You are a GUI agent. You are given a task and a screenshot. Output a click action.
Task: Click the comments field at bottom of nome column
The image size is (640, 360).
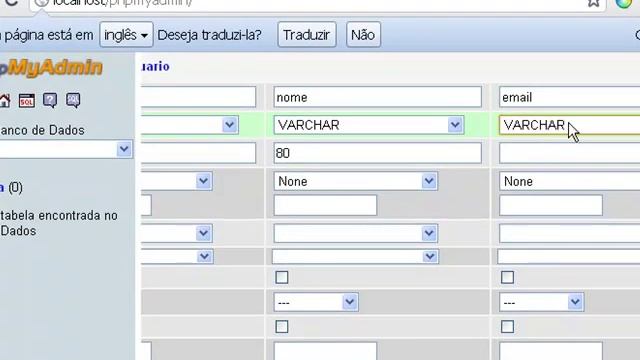point(325,351)
